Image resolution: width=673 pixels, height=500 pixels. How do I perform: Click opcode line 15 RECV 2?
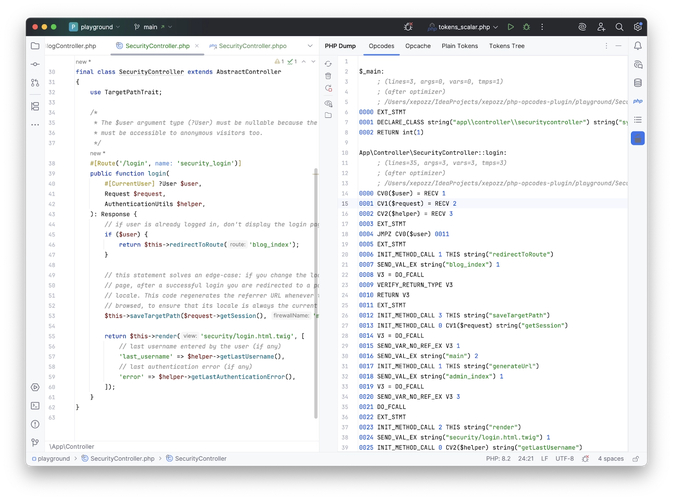[x=483, y=203]
